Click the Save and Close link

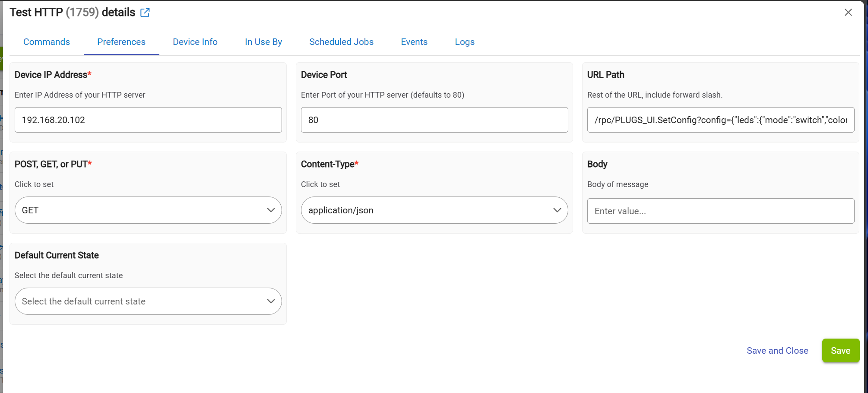pos(777,351)
